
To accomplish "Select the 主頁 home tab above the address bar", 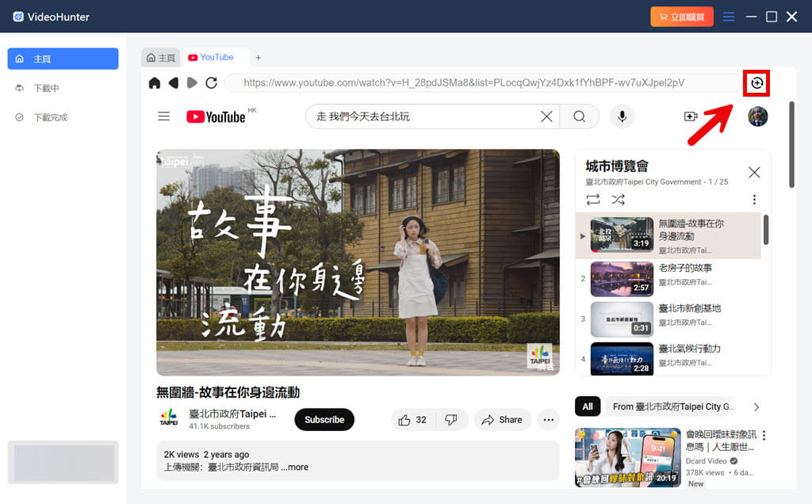I will tap(161, 56).
